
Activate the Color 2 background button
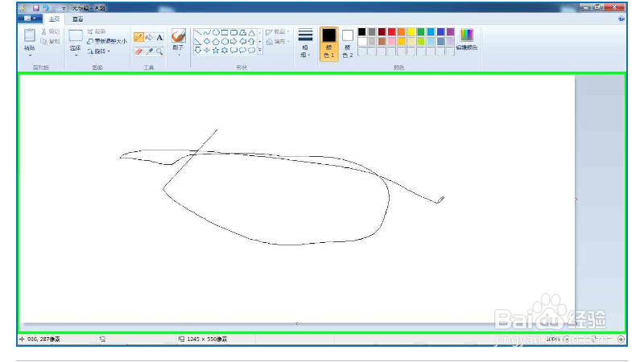point(348,44)
